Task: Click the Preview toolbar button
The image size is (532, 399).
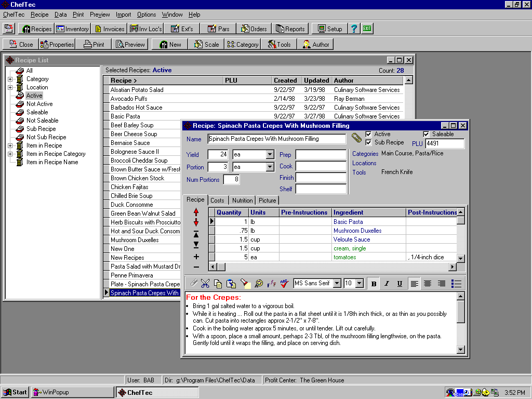Action: point(130,45)
